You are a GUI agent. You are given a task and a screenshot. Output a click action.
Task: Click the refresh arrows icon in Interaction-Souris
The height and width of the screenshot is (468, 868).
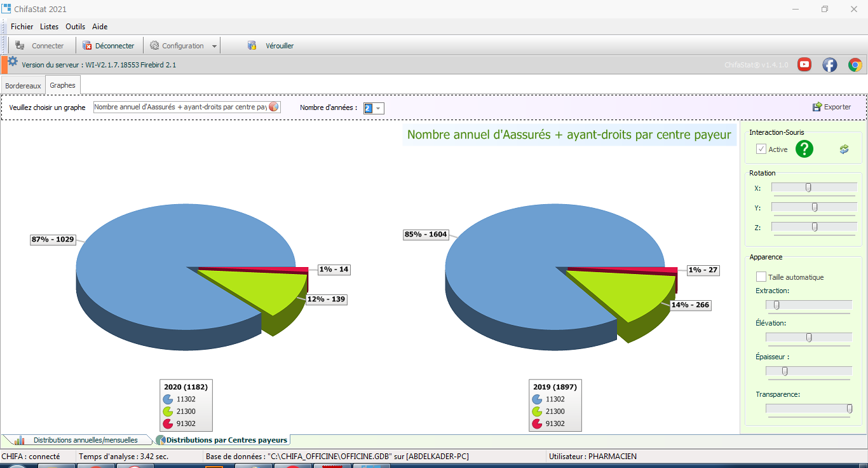click(844, 149)
